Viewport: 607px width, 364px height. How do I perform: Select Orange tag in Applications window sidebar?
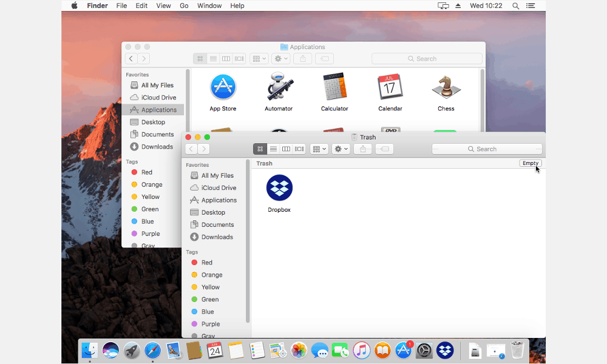pos(147,184)
